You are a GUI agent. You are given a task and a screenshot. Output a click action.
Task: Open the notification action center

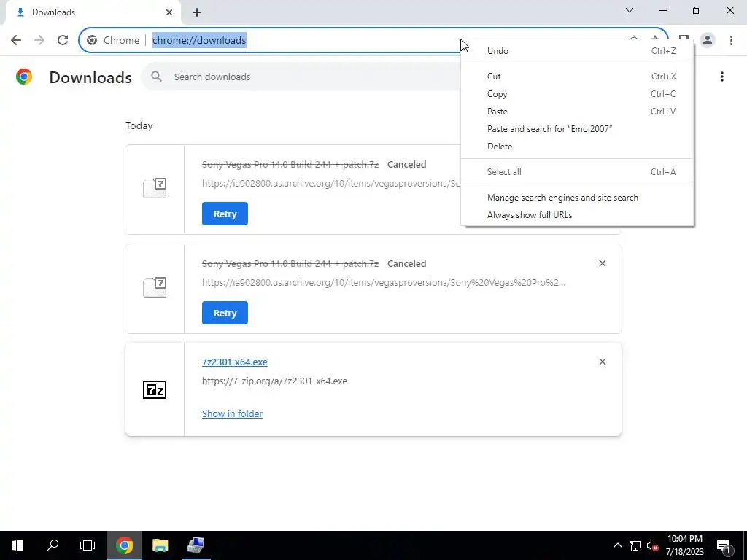coord(724,545)
